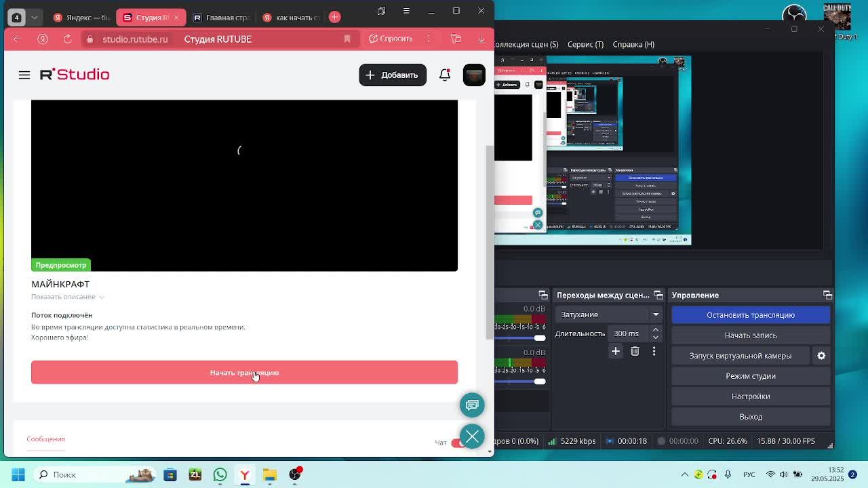Switch to the Главная страница browser tab
The height and width of the screenshot is (488, 868).
tap(221, 17)
